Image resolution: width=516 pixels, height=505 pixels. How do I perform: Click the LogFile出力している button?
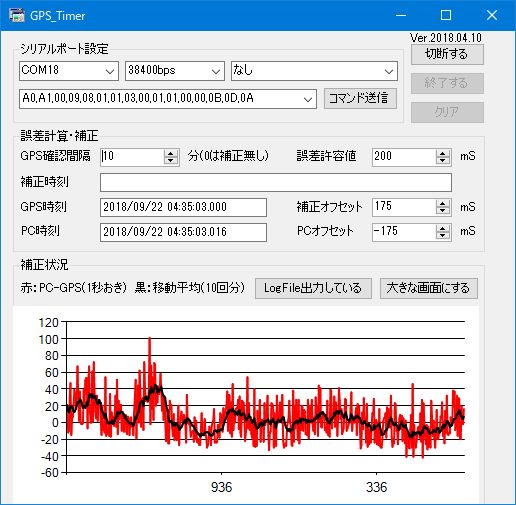[313, 288]
